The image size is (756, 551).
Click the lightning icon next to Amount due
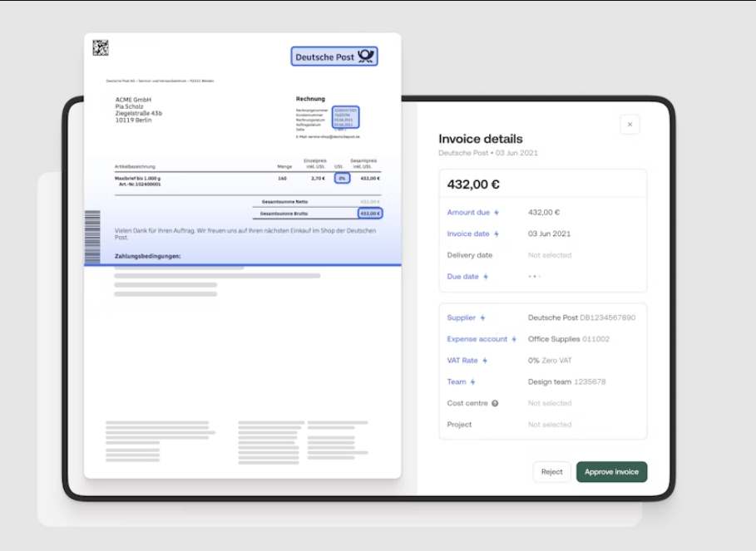tap(497, 213)
